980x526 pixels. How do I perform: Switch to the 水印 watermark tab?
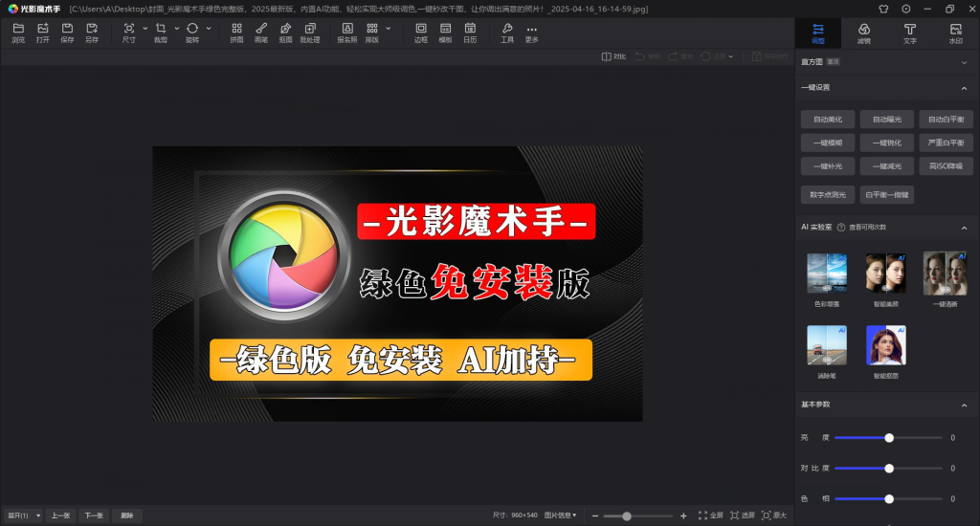click(x=956, y=33)
